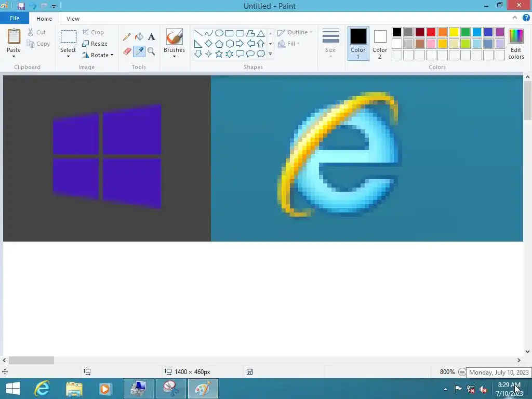The width and height of the screenshot is (532, 399).
Task: Choose the Pentagon shape
Action: (219, 44)
